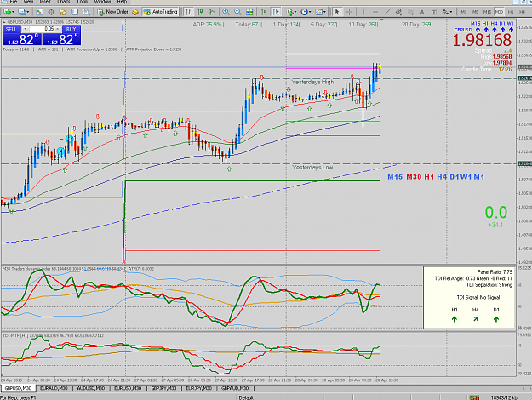Zoom out of the chart
Image resolution: width=532 pixels, height=400 pixels.
(x=237, y=12)
